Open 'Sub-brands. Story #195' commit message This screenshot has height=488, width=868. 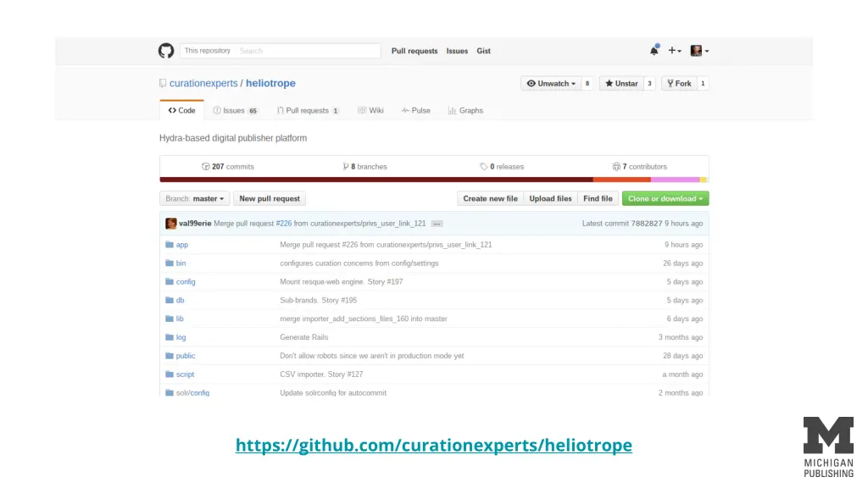tap(319, 301)
